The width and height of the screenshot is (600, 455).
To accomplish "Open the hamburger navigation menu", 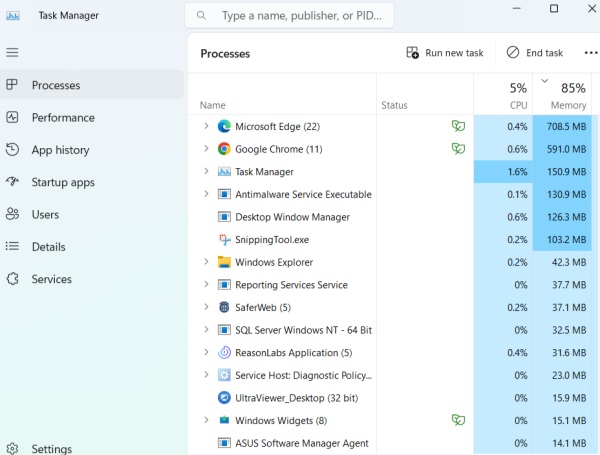I will pyautogui.click(x=12, y=52).
